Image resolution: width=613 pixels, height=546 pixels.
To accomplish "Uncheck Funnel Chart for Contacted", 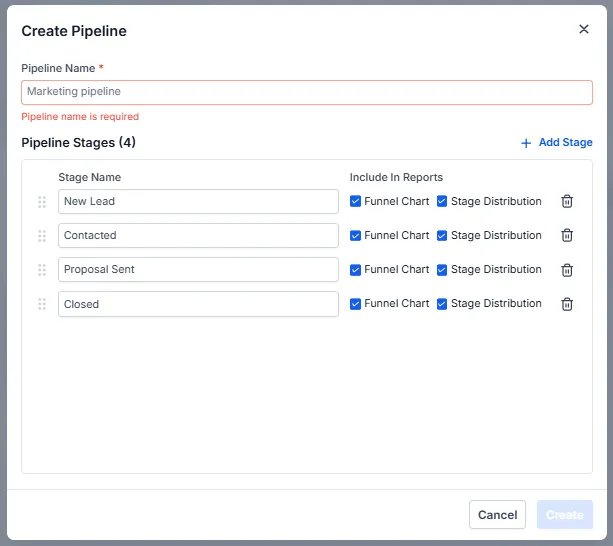I will pyautogui.click(x=355, y=236).
